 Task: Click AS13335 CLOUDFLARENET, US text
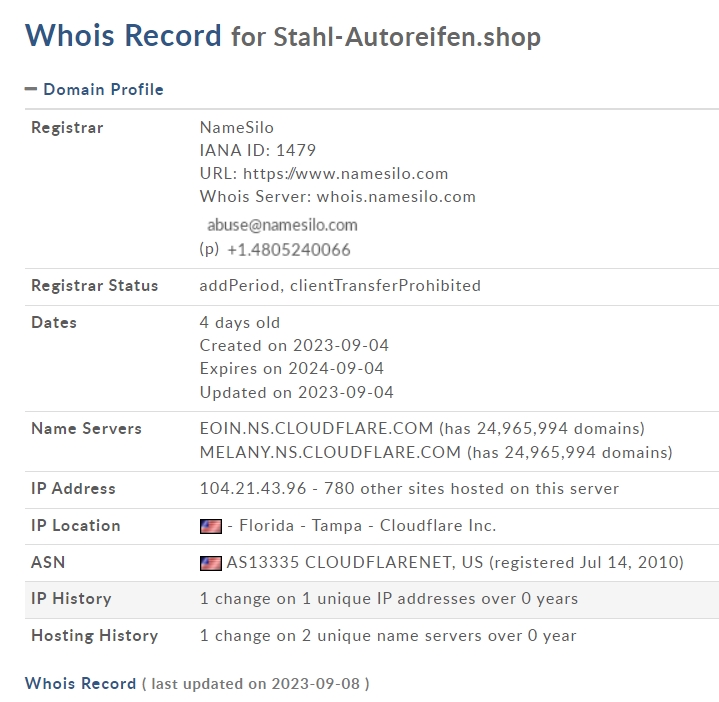(355, 563)
